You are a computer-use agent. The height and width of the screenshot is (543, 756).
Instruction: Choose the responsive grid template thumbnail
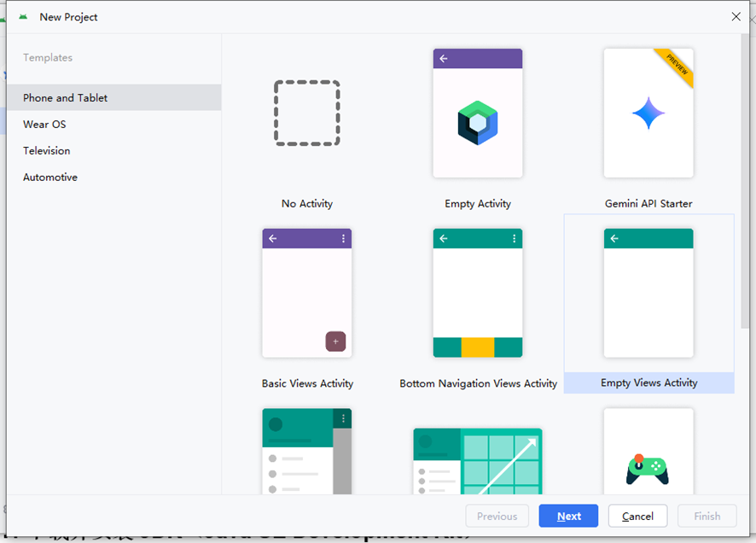[477, 461]
